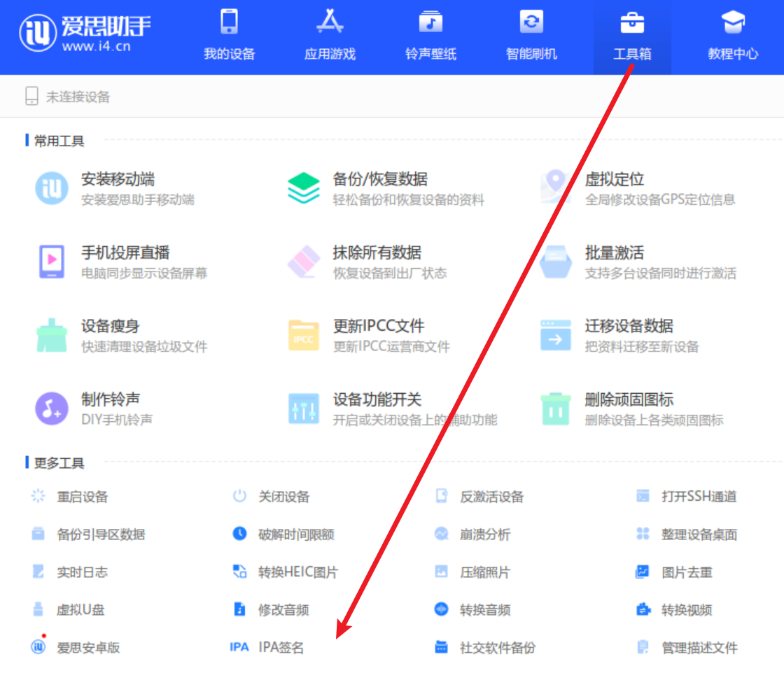The width and height of the screenshot is (784, 673).
Task: Click the 关闭设备 power icon
Action: click(239, 495)
